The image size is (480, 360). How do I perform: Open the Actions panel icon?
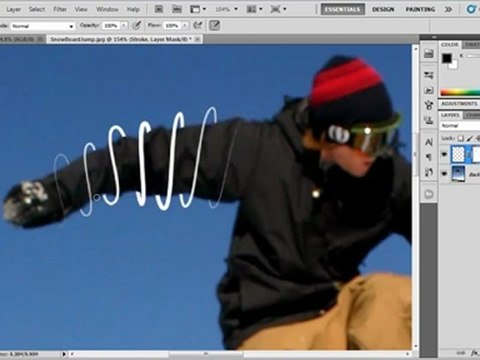click(429, 90)
